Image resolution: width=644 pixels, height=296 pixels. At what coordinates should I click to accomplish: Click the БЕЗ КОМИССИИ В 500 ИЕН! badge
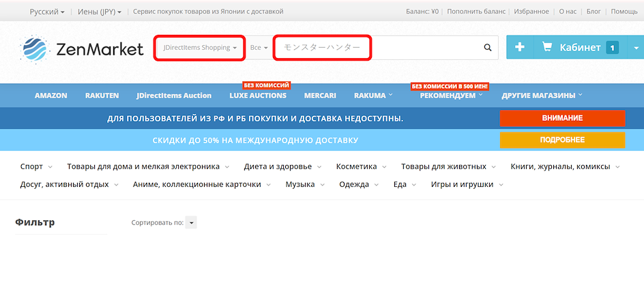[450, 86]
